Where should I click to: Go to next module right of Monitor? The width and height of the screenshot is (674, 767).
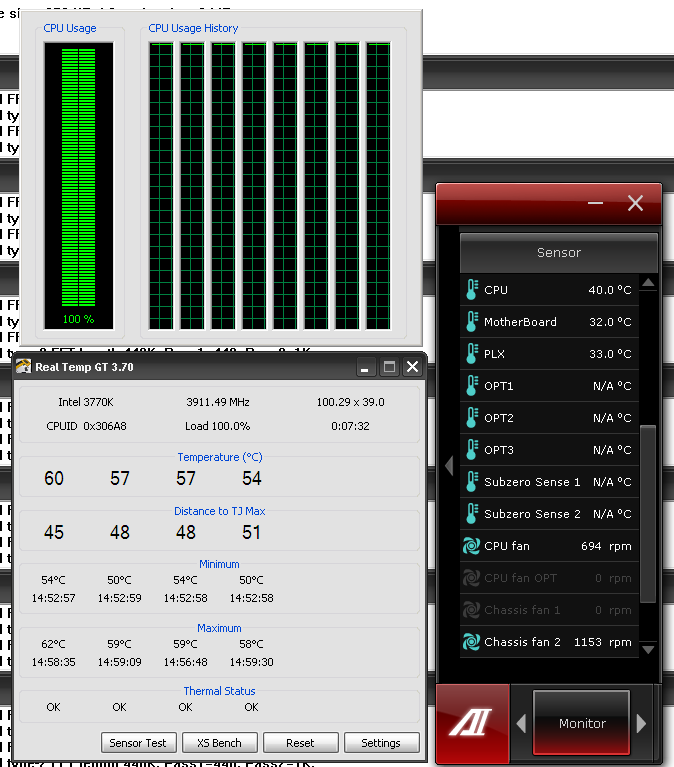[x=641, y=723]
